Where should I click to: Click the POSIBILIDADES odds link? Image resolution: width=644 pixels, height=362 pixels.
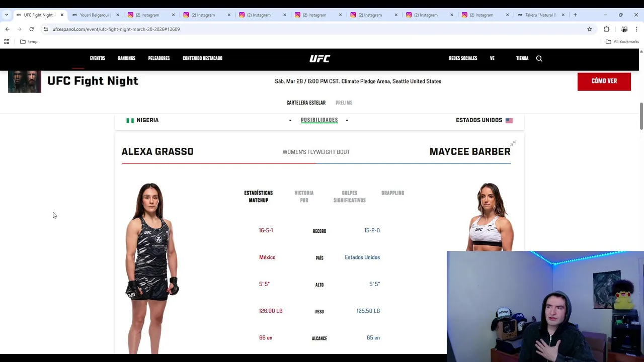point(319,120)
